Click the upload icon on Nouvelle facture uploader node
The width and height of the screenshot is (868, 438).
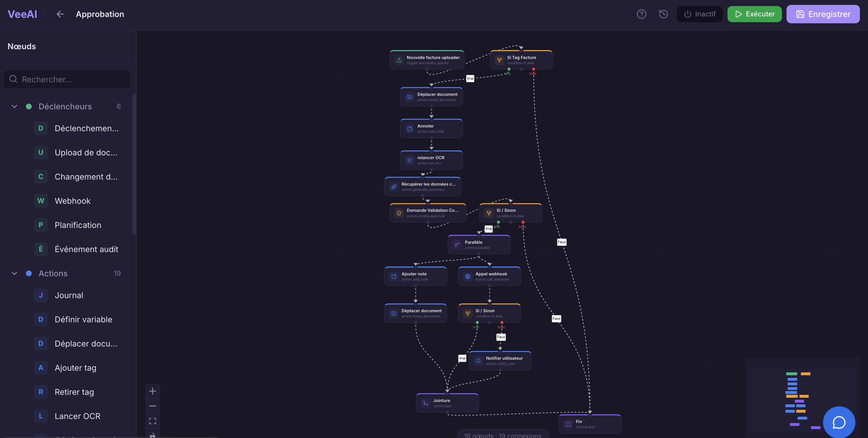399,60
